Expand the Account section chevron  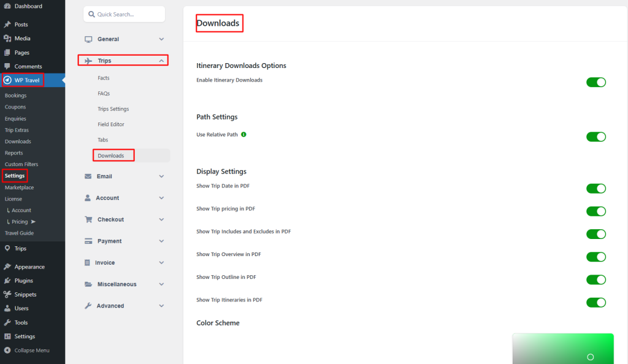(161, 198)
